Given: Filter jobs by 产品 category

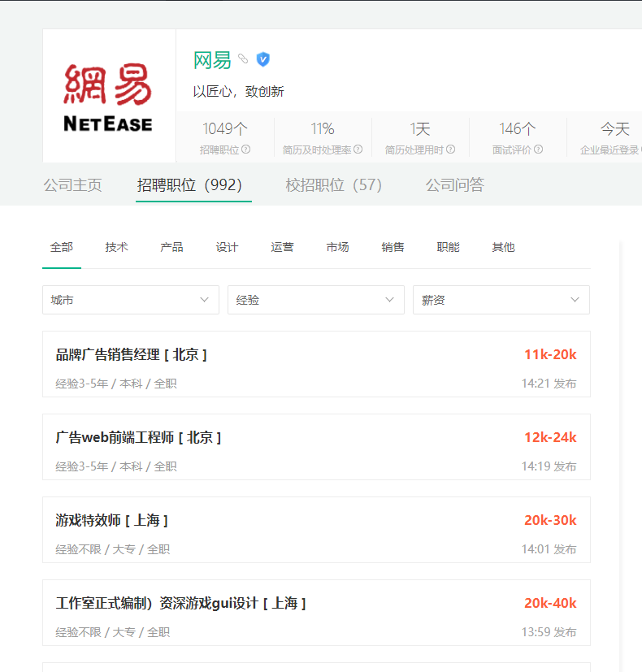Looking at the screenshot, I should (x=171, y=247).
